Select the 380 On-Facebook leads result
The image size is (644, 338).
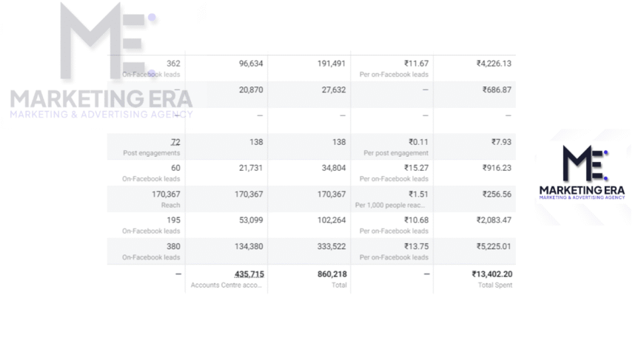(x=173, y=247)
